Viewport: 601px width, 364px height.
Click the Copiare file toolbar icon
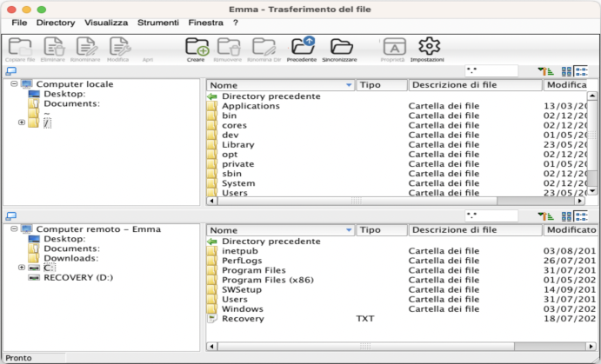click(x=20, y=47)
